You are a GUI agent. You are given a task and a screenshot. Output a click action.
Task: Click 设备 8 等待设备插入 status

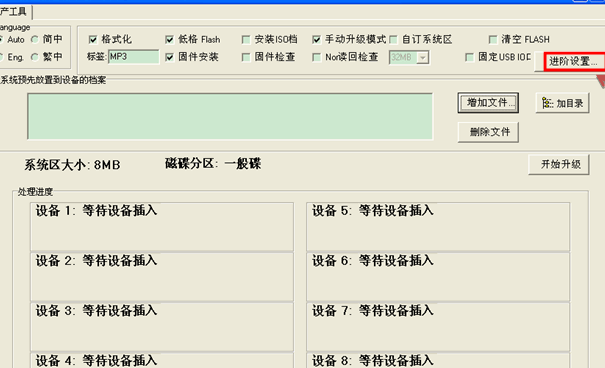click(373, 360)
